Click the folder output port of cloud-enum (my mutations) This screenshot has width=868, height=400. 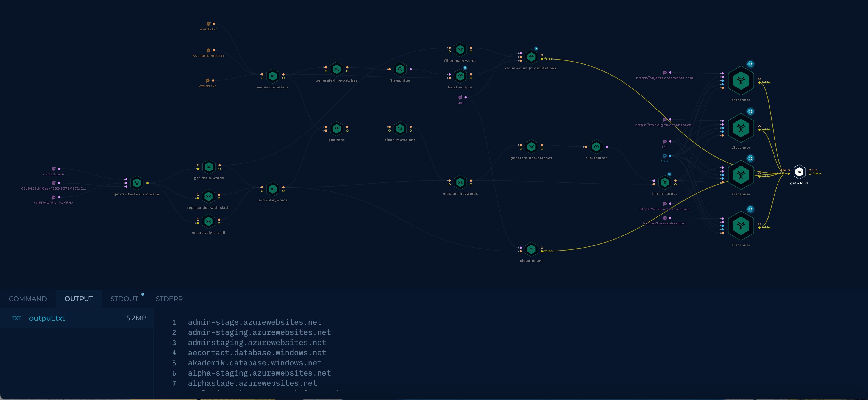click(542, 59)
